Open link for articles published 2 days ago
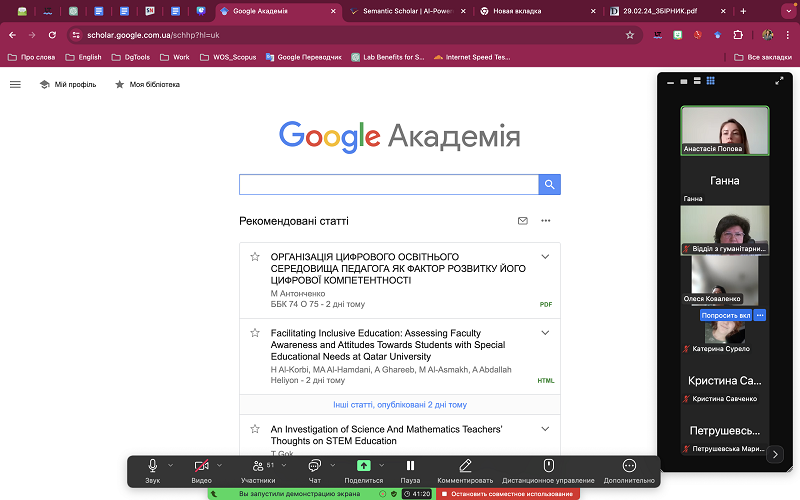This screenshot has height=500, width=800. (x=399, y=405)
